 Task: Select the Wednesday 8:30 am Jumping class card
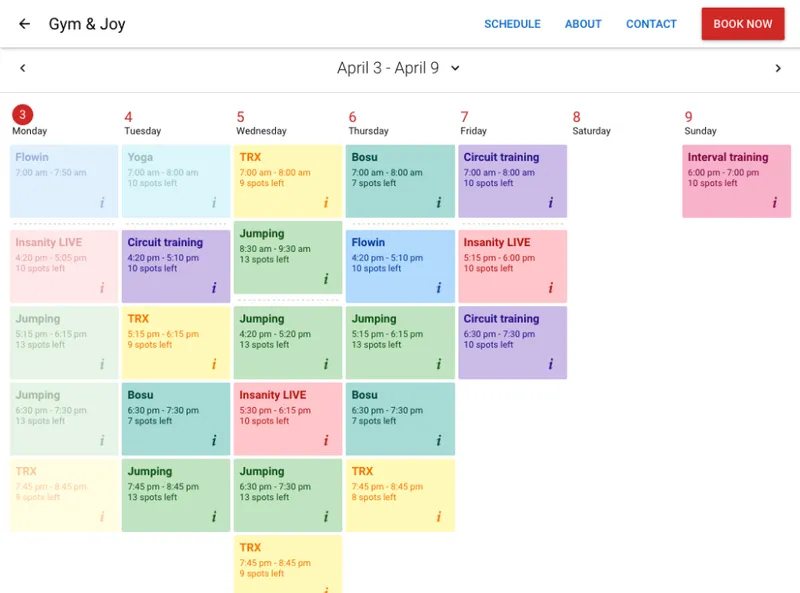[288, 257]
